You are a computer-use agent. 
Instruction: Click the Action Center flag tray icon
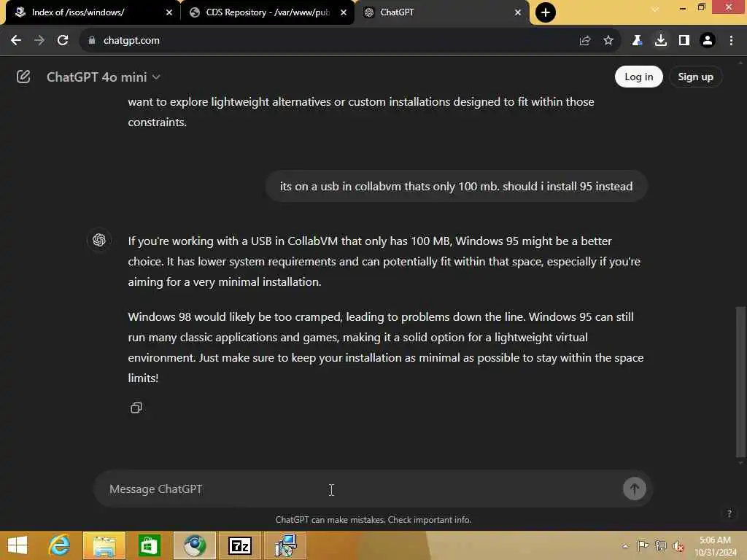[643, 545]
